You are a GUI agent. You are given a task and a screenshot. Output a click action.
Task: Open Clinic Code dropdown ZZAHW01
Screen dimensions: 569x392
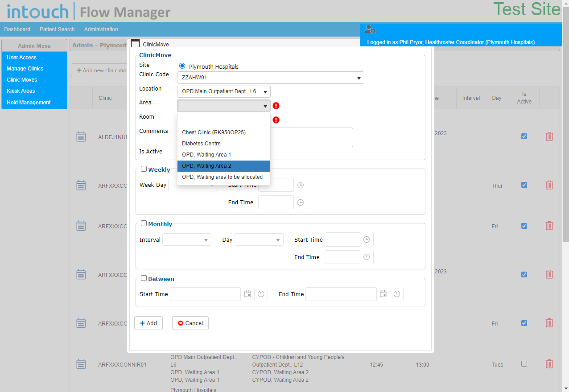coord(271,78)
